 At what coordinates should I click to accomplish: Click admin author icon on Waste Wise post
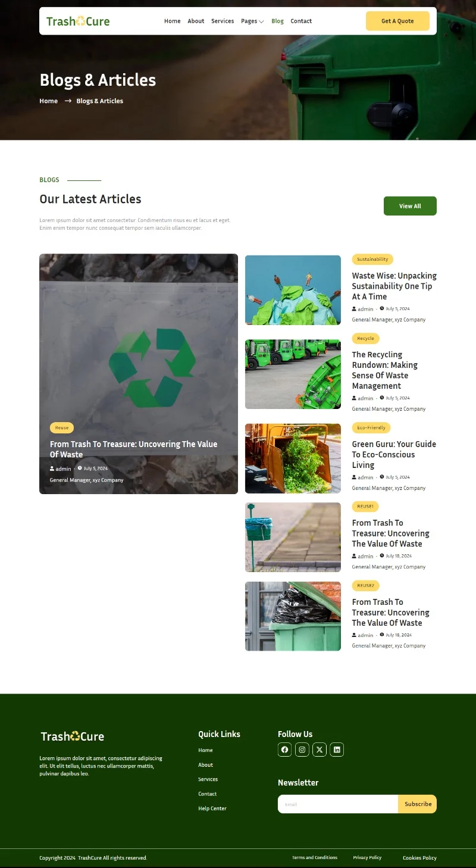354,309
